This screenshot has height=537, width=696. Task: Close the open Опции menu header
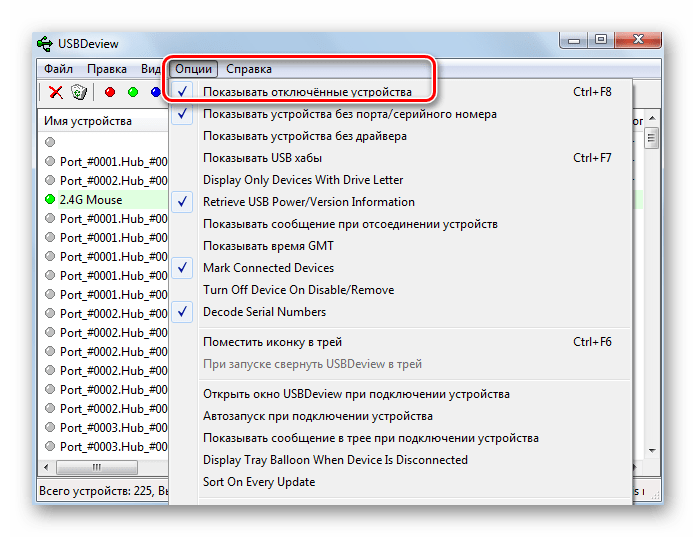[x=193, y=69]
